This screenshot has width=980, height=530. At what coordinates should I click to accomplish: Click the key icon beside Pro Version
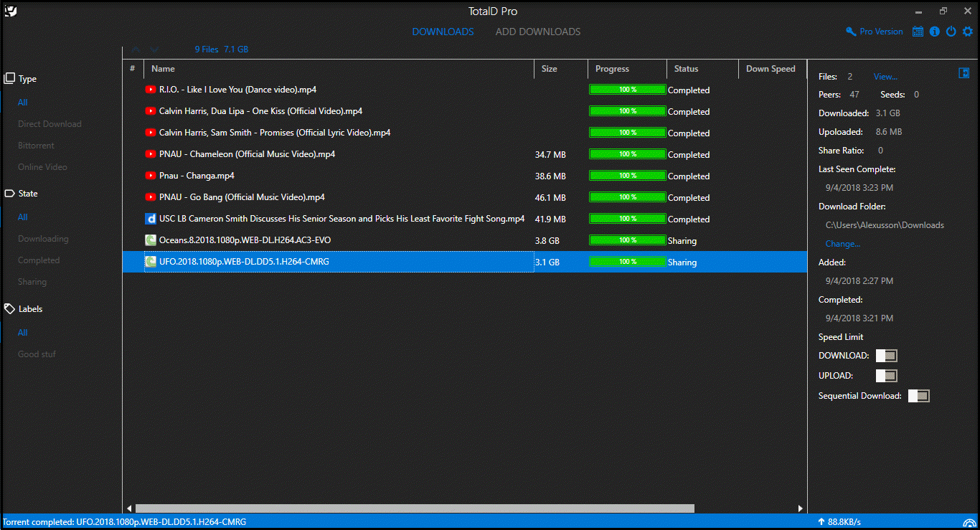point(851,32)
